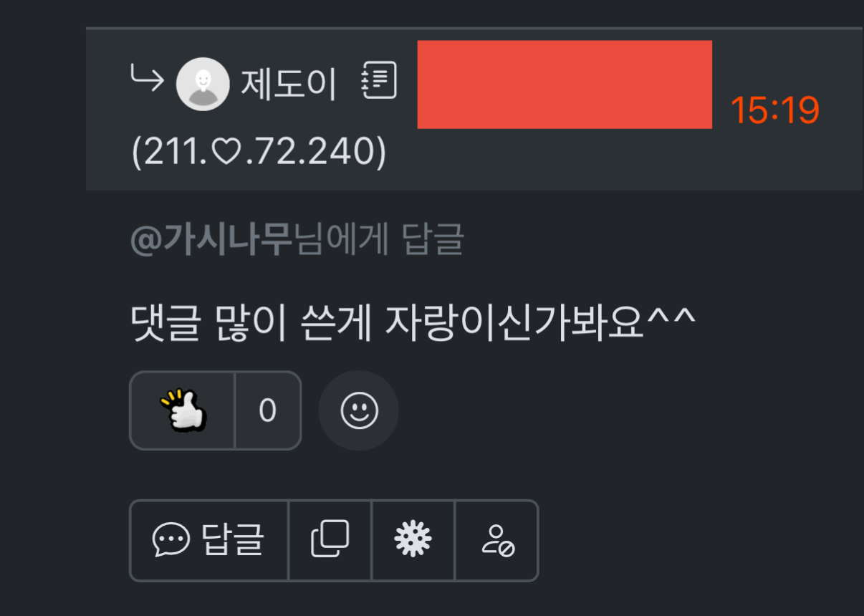The width and height of the screenshot is (864, 616).
Task: Click the 제도이 username
Action: (x=288, y=85)
